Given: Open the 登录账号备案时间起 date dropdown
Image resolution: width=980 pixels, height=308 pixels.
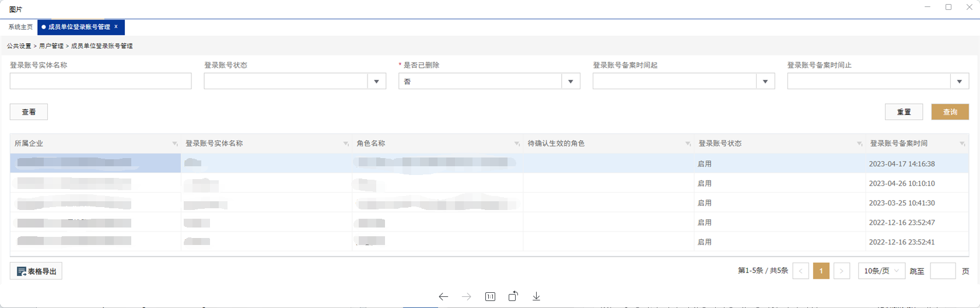Looking at the screenshot, I should (765, 82).
